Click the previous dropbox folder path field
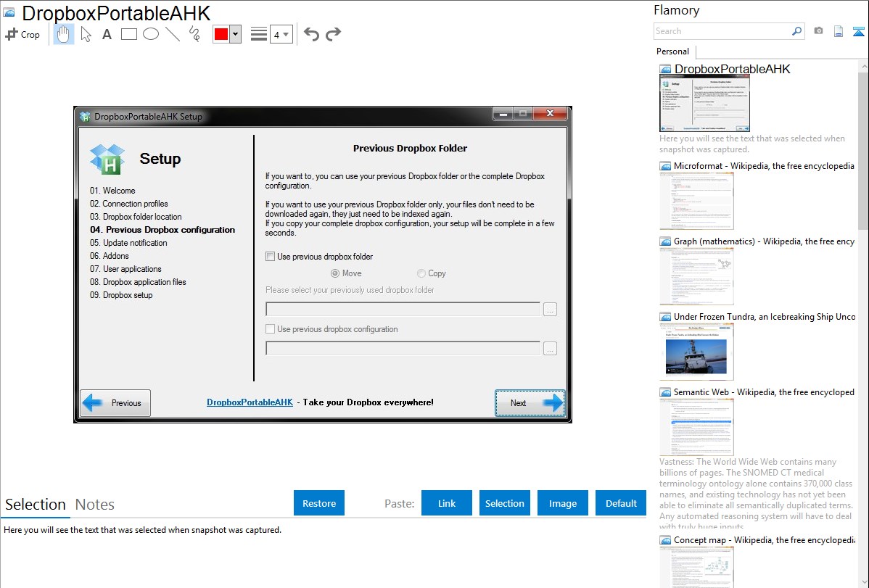The width and height of the screenshot is (869, 588). (403, 310)
